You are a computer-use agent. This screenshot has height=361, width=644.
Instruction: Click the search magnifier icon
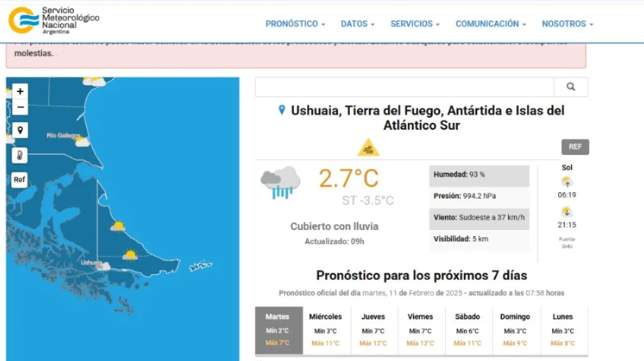coord(570,87)
